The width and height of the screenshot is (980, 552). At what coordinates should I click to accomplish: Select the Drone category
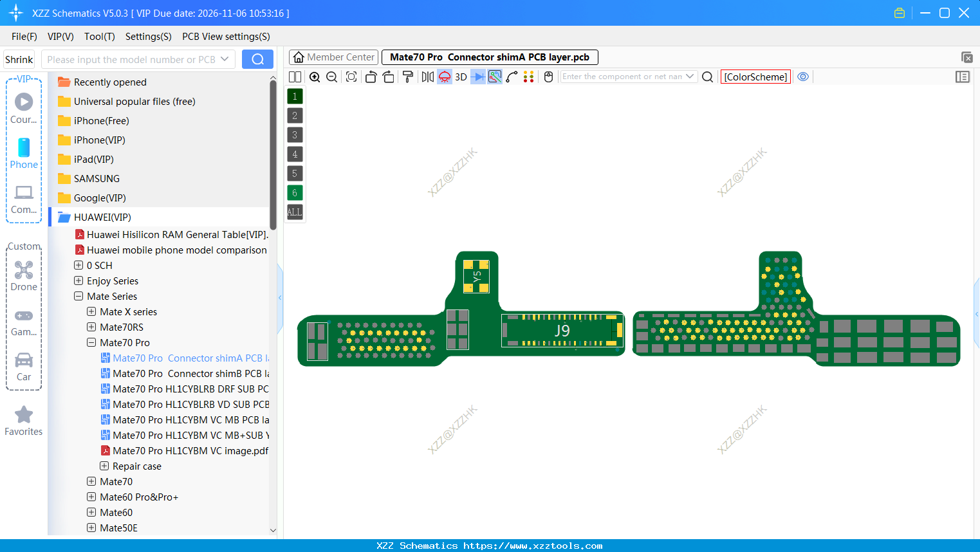tap(24, 276)
